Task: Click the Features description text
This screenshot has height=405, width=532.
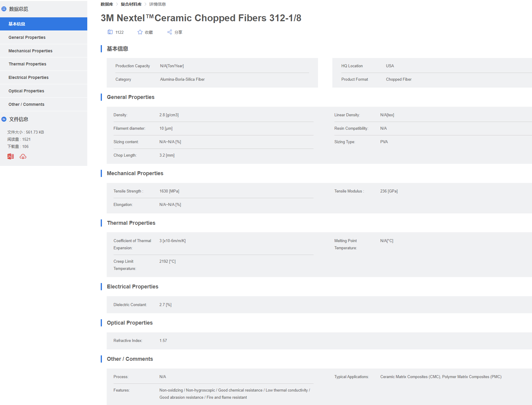Action: (x=235, y=394)
